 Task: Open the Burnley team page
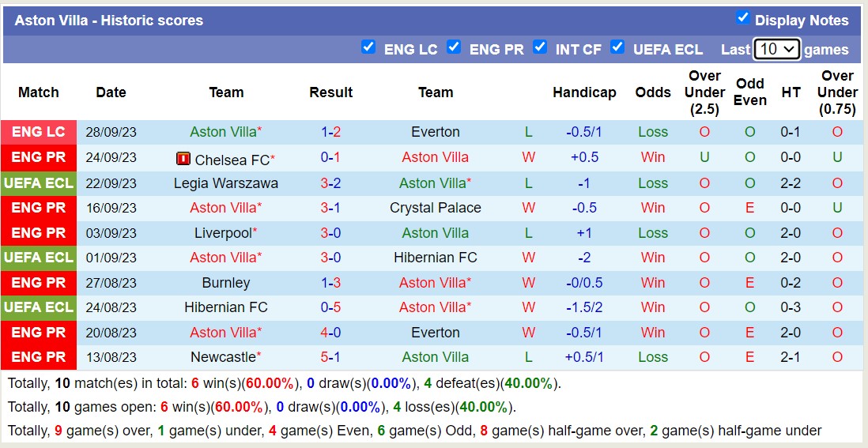click(x=226, y=283)
